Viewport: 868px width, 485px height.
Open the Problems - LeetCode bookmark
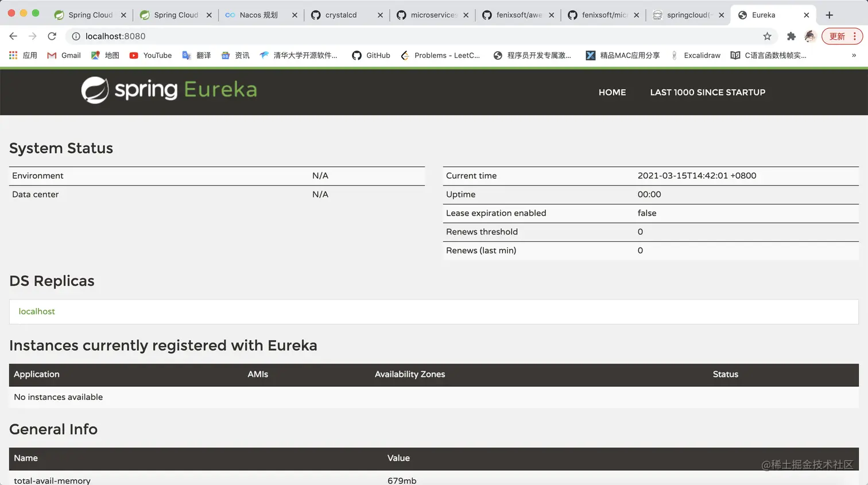[x=440, y=55]
